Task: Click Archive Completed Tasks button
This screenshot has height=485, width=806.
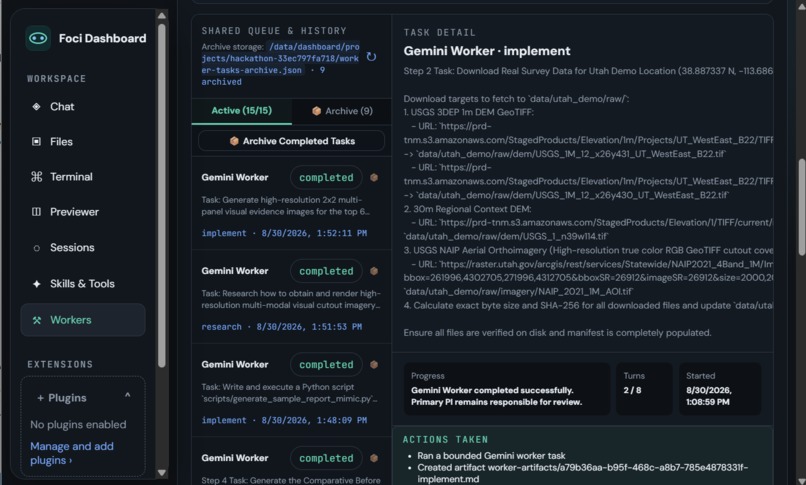Action: [x=291, y=141]
